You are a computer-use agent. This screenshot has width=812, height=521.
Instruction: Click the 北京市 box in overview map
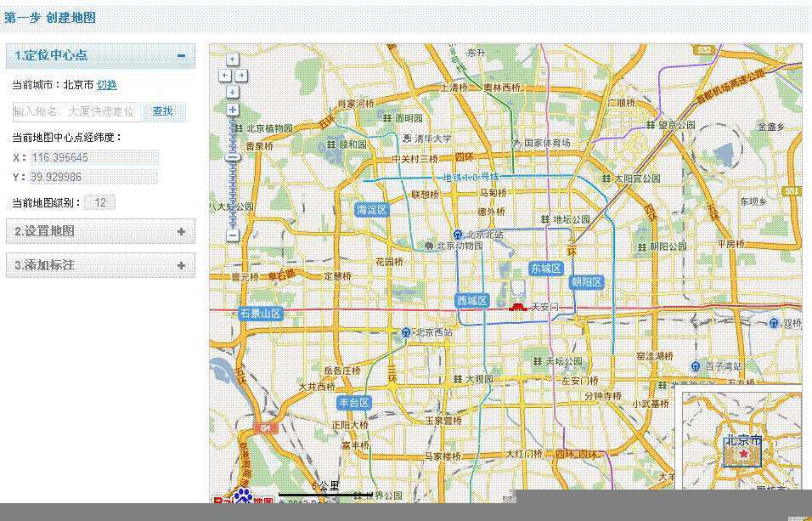click(x=742, y=451)
